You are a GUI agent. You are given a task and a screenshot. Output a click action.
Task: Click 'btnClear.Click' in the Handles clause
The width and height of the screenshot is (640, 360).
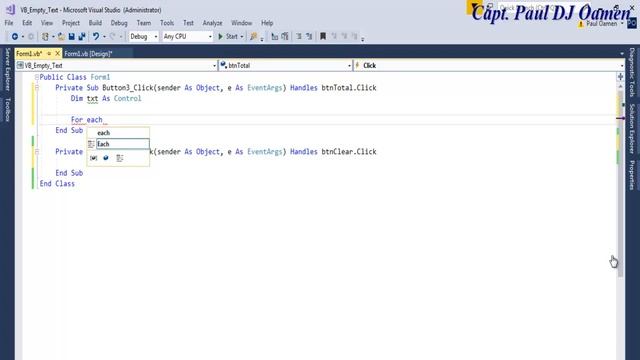349,151
